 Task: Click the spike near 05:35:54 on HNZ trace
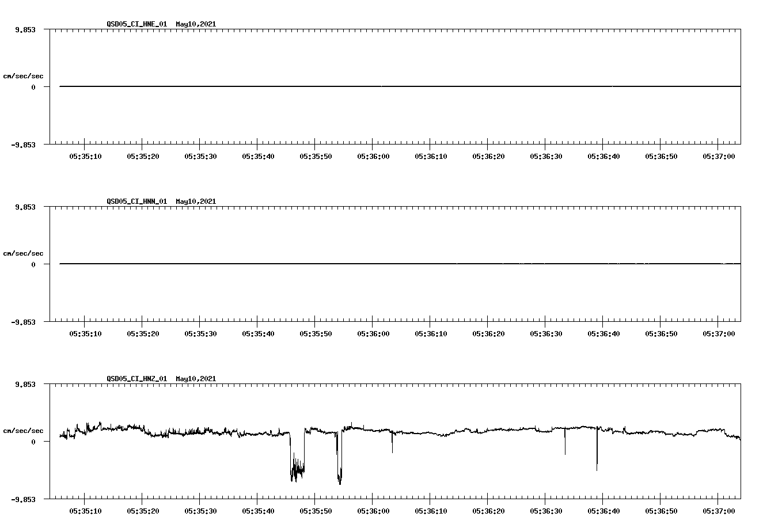pyautogui.click(x=339, y=472)
